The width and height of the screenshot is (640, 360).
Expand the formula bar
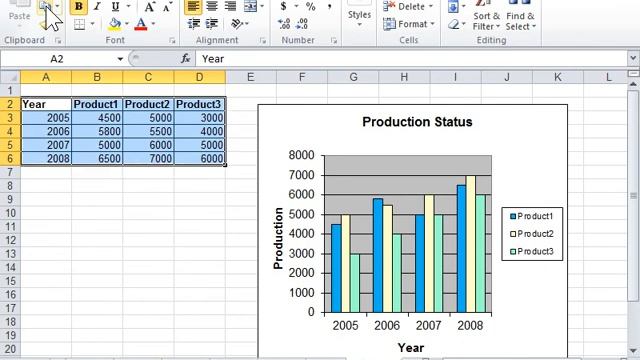[633, 59]
